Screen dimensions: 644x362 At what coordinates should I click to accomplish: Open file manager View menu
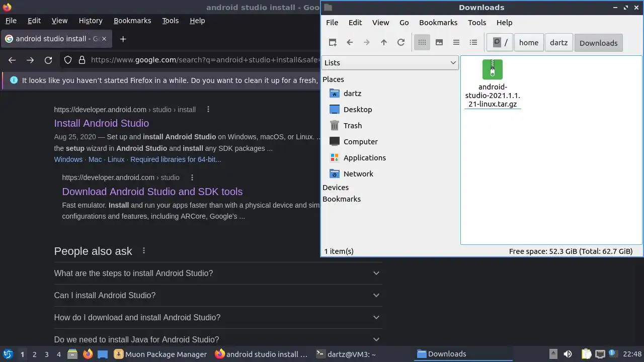pos(380,23)
